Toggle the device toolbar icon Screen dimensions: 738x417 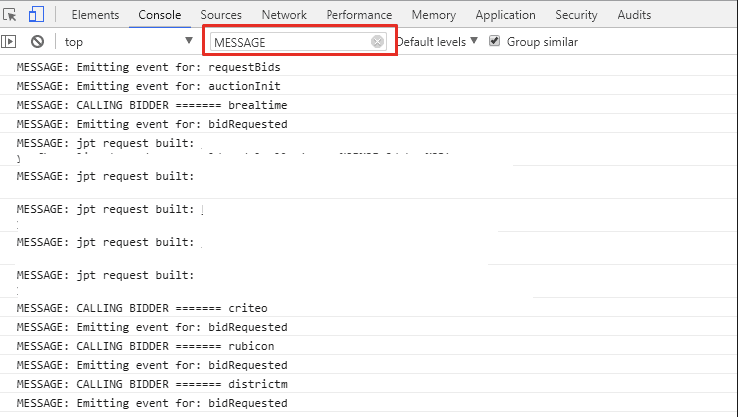click(x=36, y=15)
